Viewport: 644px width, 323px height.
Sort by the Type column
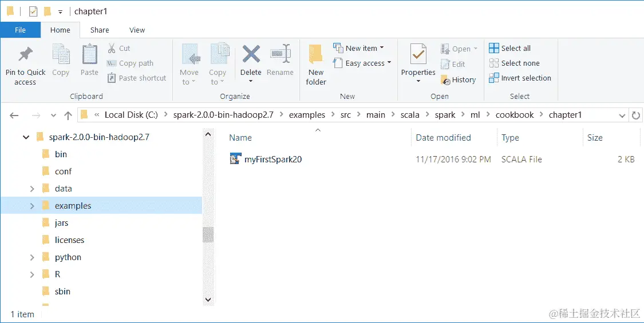(510, 138)
